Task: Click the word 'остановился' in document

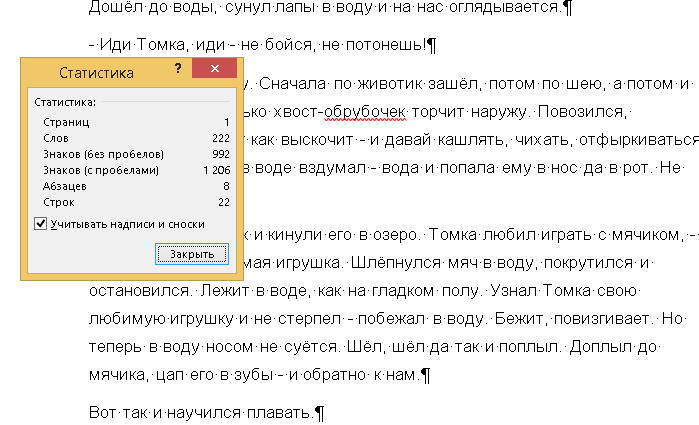Action: pyautogui.click(x=140, y=291)
